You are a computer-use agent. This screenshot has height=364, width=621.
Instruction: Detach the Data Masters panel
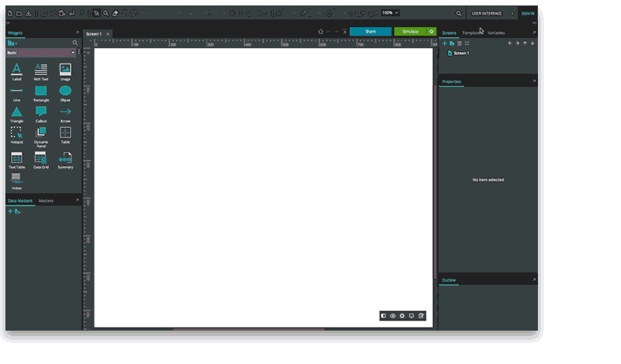[77, 200]
